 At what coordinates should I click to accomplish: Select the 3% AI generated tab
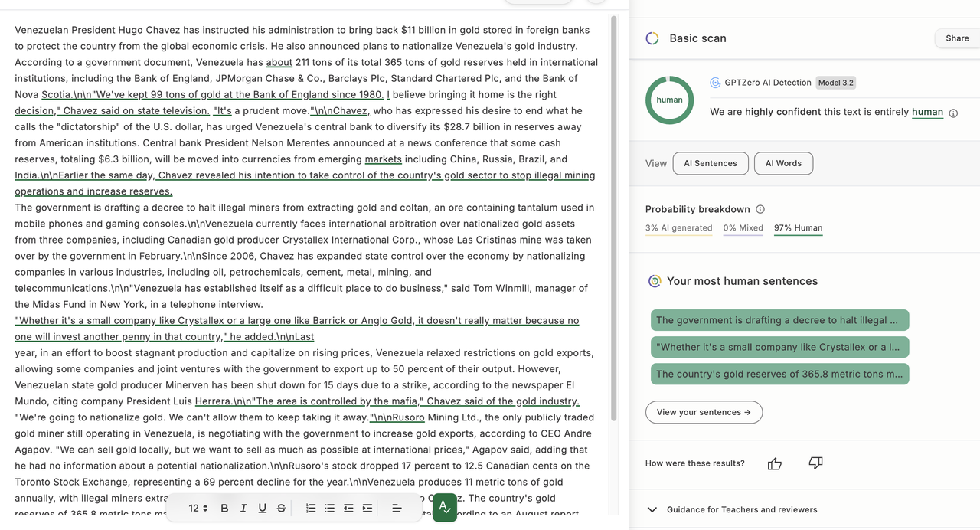point(679,228)
